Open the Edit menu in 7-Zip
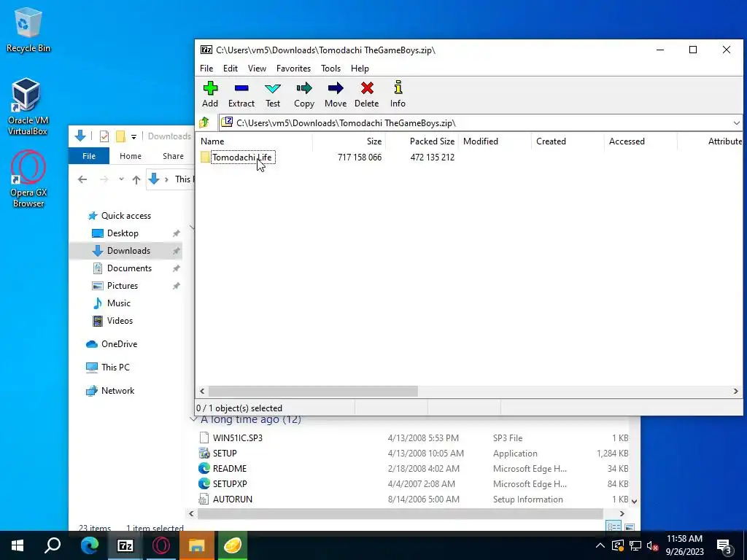Screen dimensions: 747x560 point(230,69)
